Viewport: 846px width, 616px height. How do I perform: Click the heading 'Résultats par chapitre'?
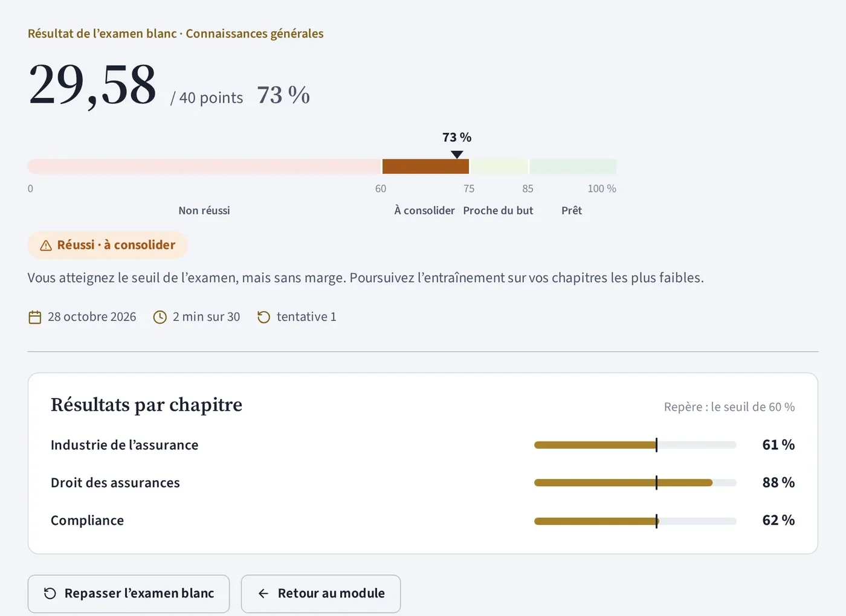tap(146, 405)
